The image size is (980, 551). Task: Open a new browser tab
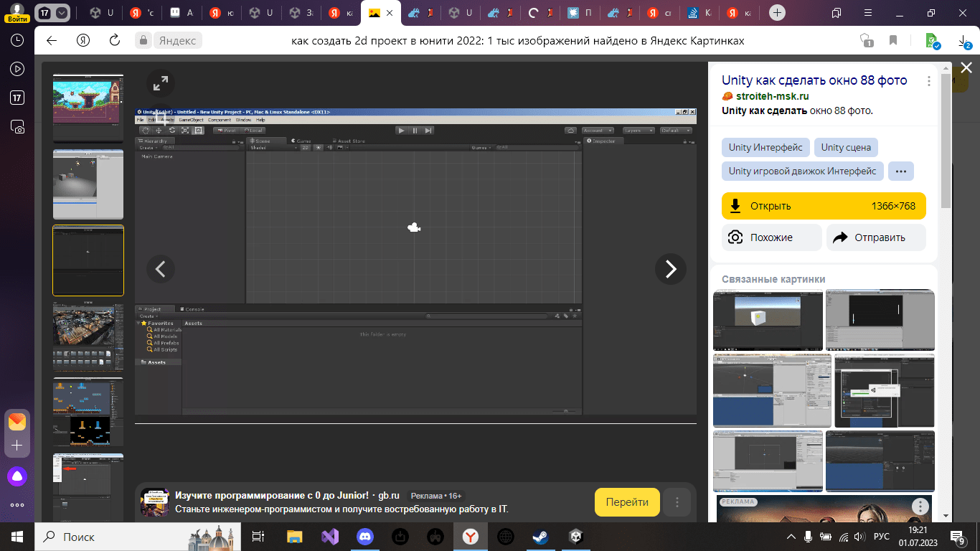point(778,13)
